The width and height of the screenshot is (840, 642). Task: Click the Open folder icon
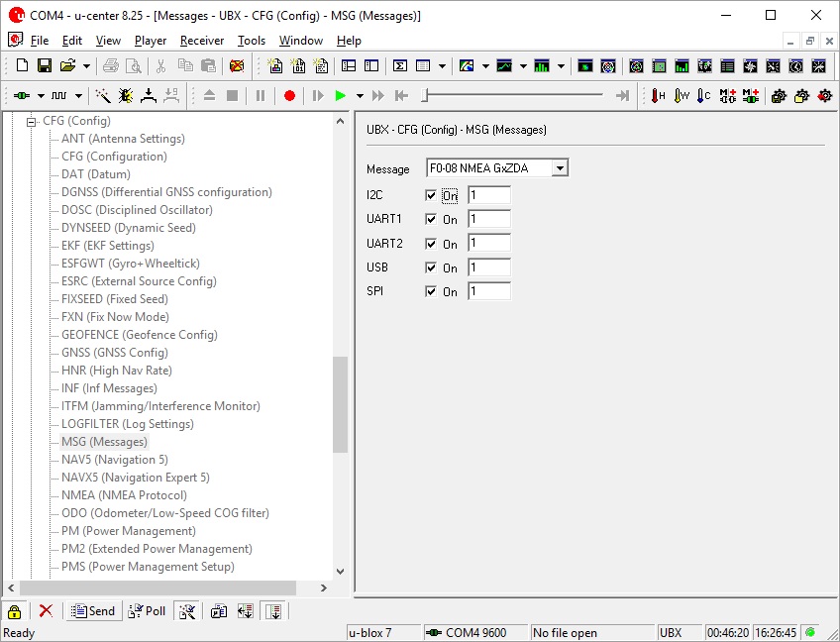click(68, 65)
